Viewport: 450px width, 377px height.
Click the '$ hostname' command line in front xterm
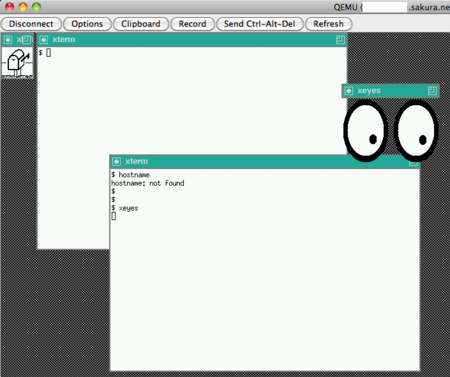click(130, 175)
